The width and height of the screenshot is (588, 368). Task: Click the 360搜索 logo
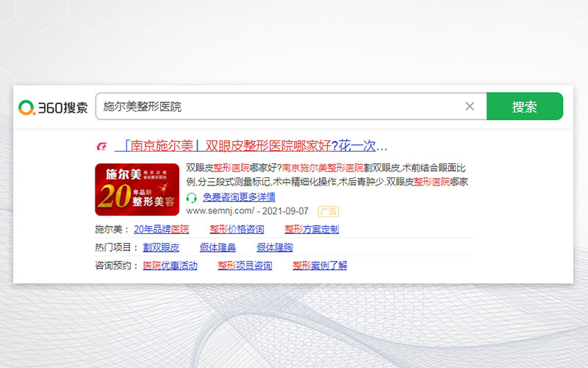coord(53,107)
